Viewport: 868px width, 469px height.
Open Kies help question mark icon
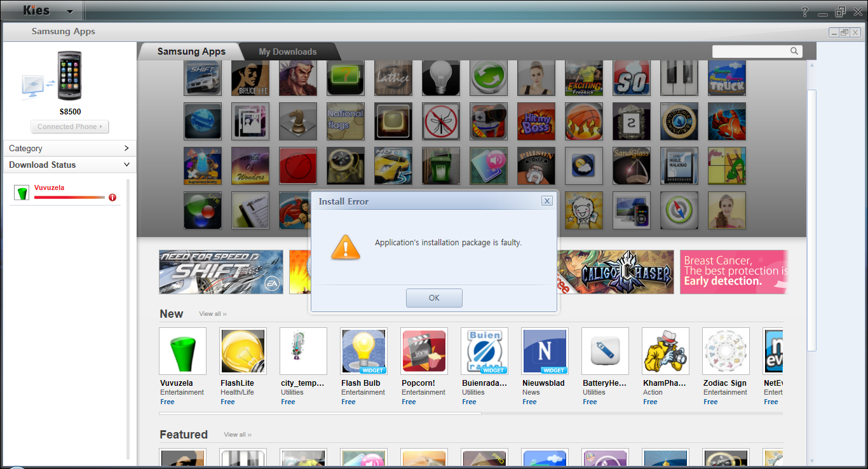coord(804,11)
